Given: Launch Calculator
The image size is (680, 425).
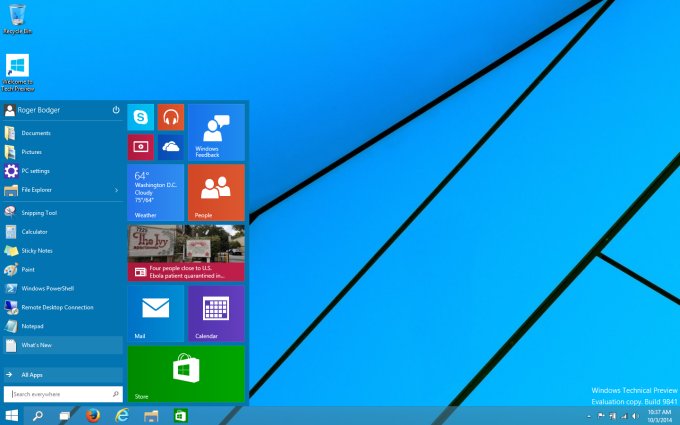Looking at the screenshot, I should coord(63,232).
